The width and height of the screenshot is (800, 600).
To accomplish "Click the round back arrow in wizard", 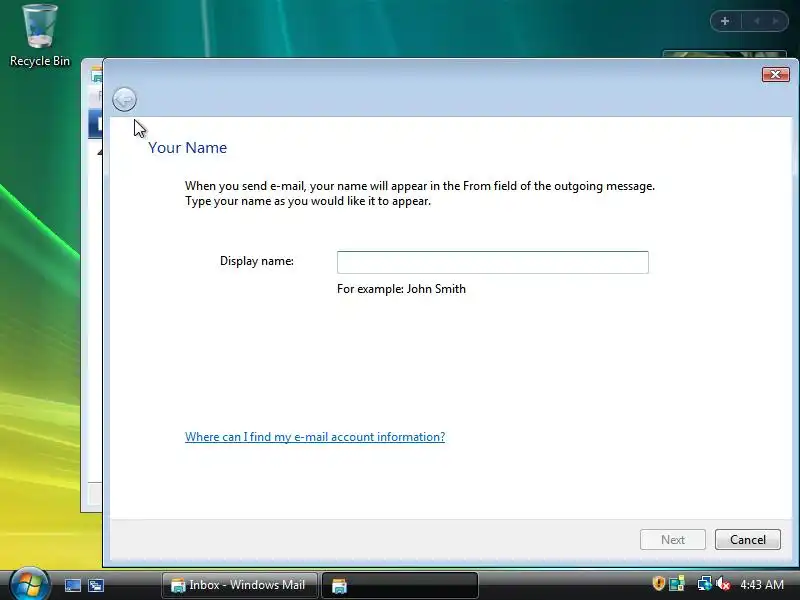I will coord(124,99).
